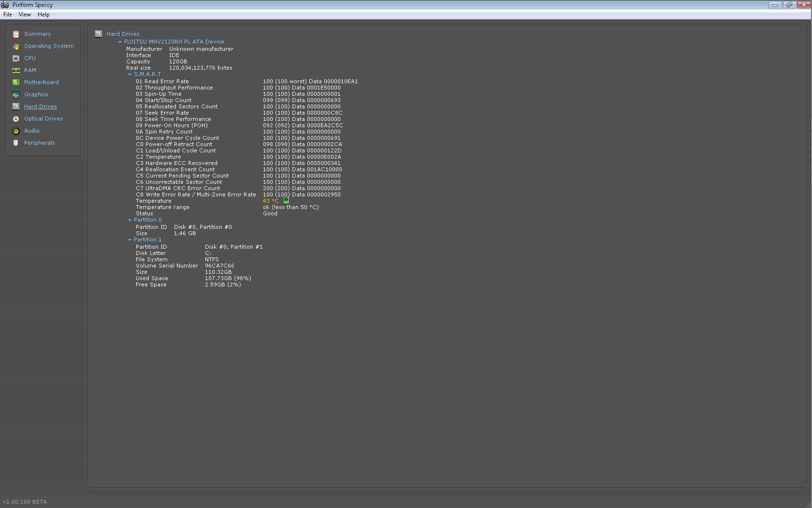Click the real size 120,034,123,776 bytes value
Image resolution: width=812 pixels, height=508 pixels.
pos(201,68)
